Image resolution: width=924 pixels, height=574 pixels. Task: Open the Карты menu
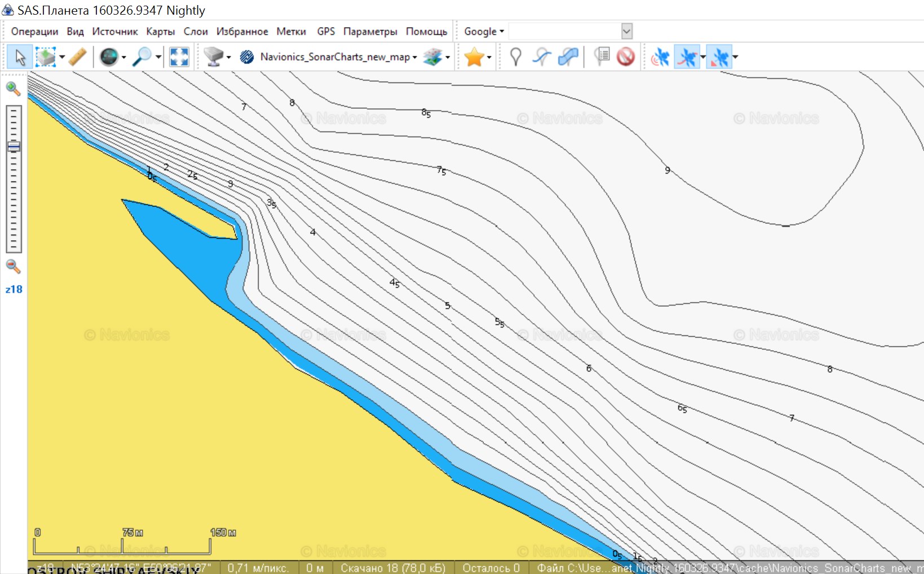click(x=160, y=32)
